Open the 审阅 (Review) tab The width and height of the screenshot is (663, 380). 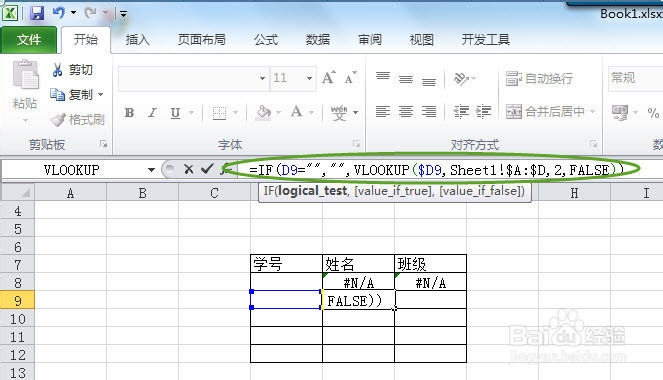pyautogui.click(x=370, y=40)
